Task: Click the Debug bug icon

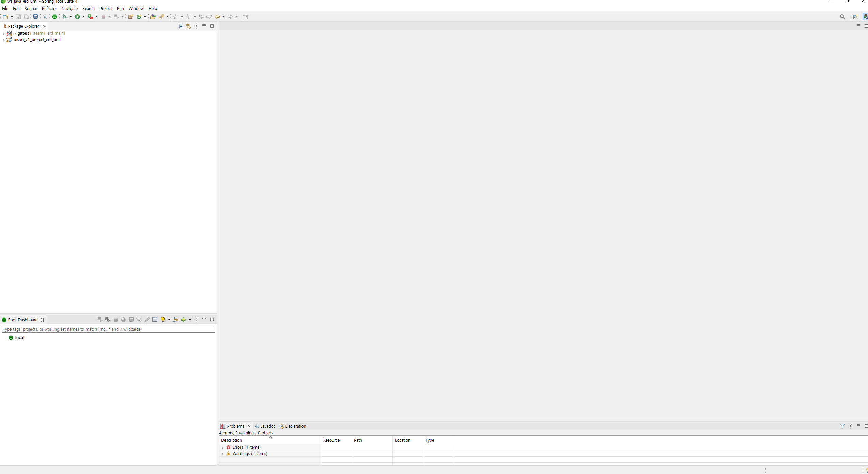Action: [64, 17]
